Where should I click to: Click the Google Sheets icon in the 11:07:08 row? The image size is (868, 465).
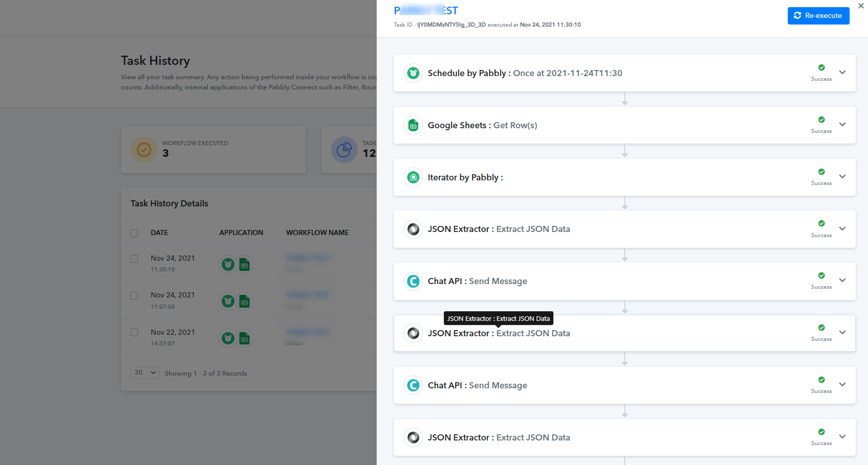[245, 301]
